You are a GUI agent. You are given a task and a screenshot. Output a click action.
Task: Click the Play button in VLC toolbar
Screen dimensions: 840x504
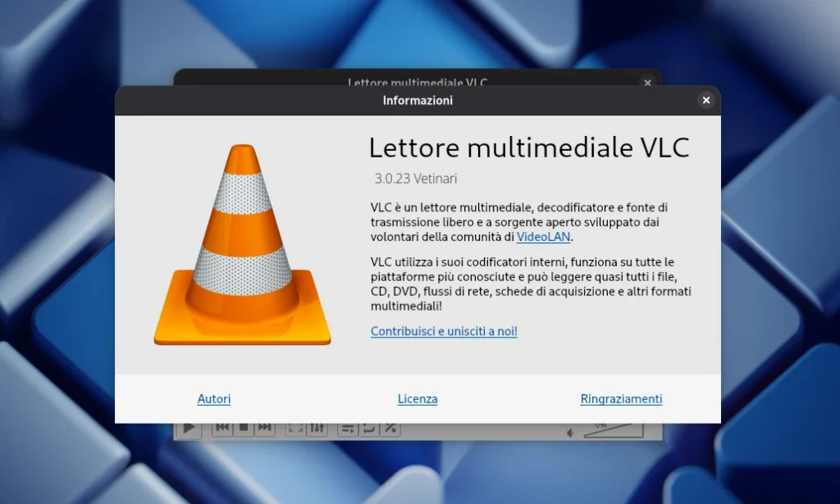(x=189, y=427)
